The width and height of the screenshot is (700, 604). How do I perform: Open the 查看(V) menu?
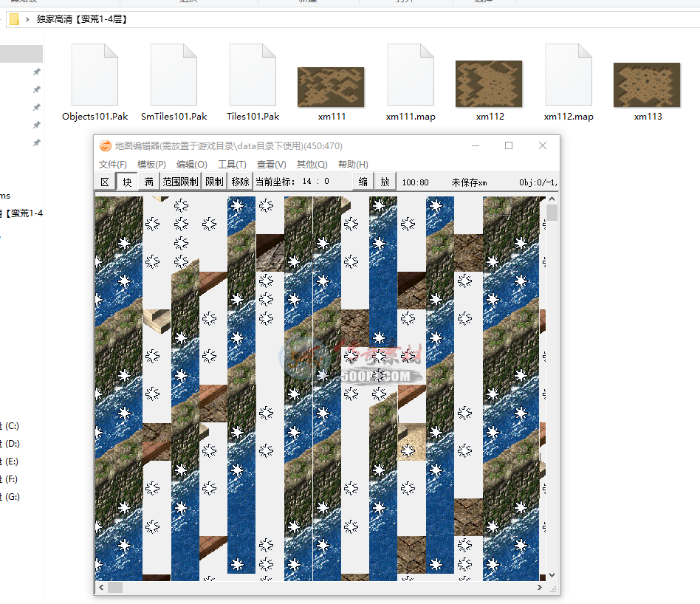pyautogui.click(x=272, y=164)
